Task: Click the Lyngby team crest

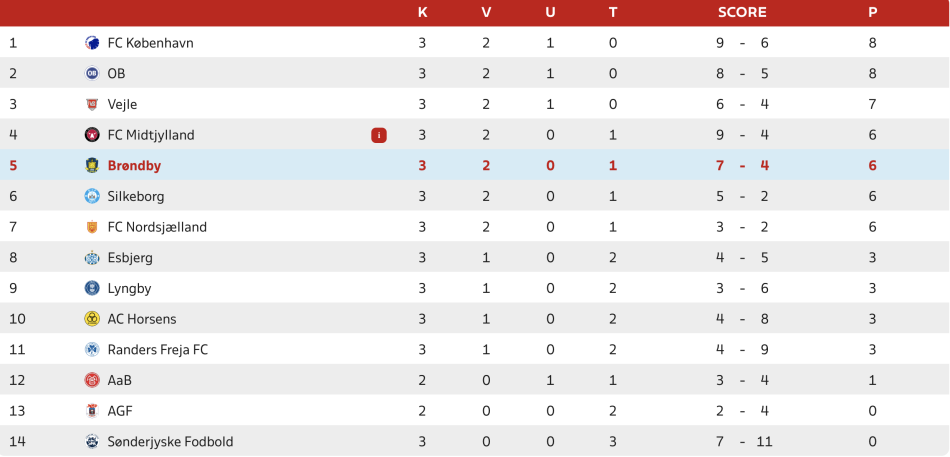Action: pyautogui.click(x=91, y=289)
